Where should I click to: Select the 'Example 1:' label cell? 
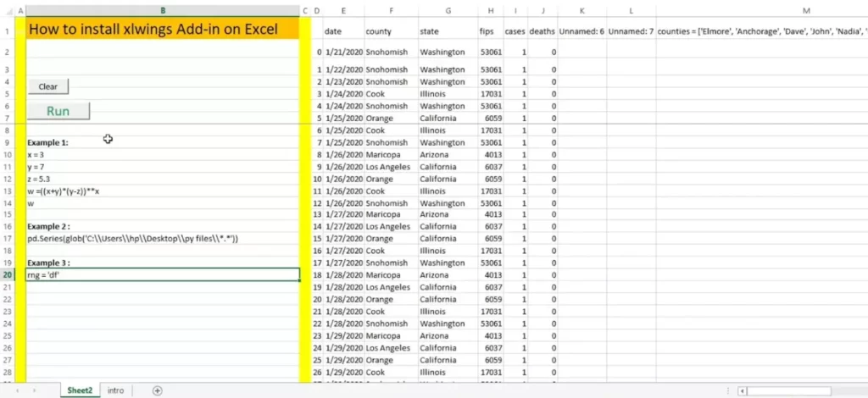(163, 143)
